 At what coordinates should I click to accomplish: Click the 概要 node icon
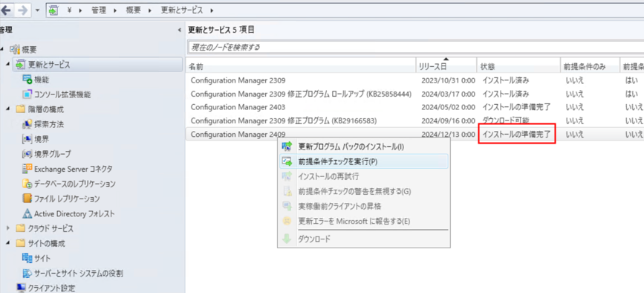click(x=14, y=50)
